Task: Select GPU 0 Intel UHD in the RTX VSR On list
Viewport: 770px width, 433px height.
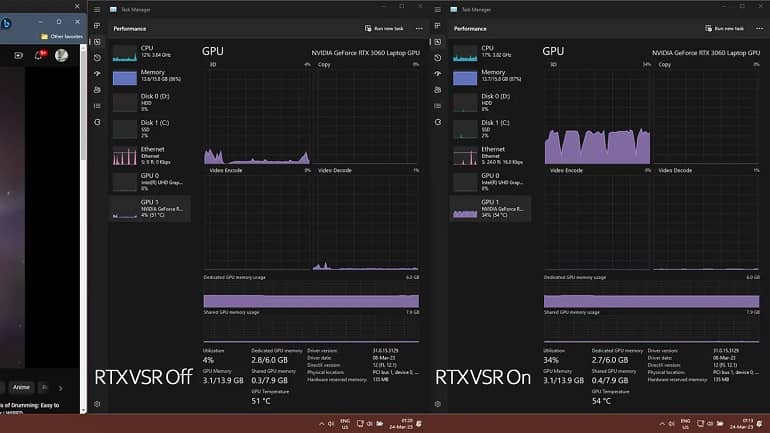Action: coord(490,182)
